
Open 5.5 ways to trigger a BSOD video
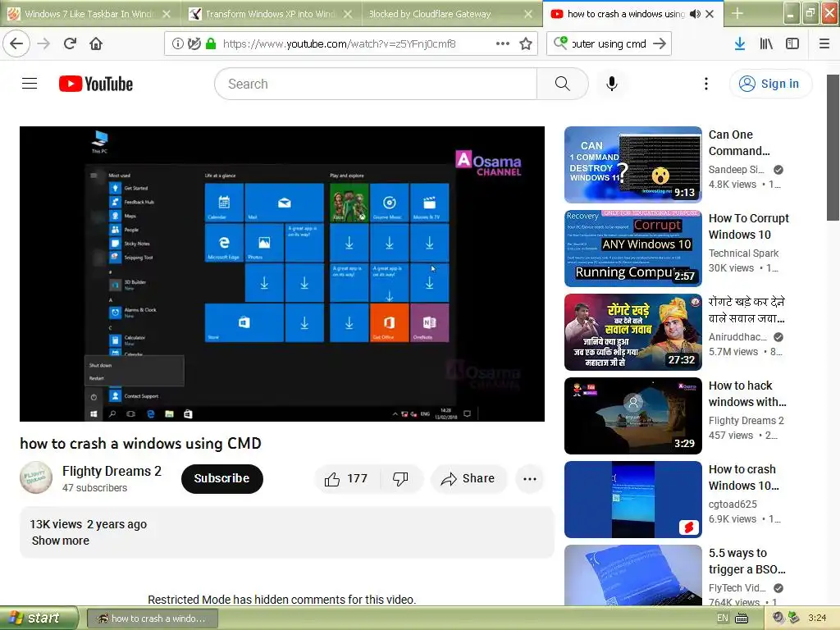point(633,575)
